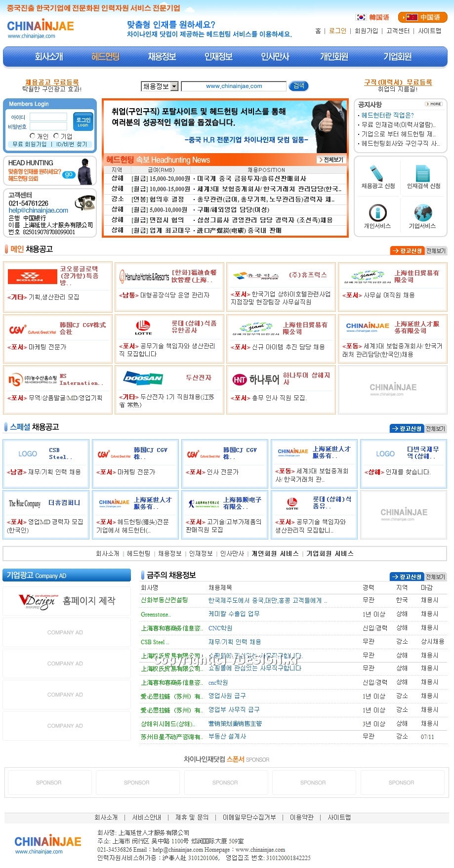Click 이용약관 in footer
454x868 pixels.
coord(302,817)
